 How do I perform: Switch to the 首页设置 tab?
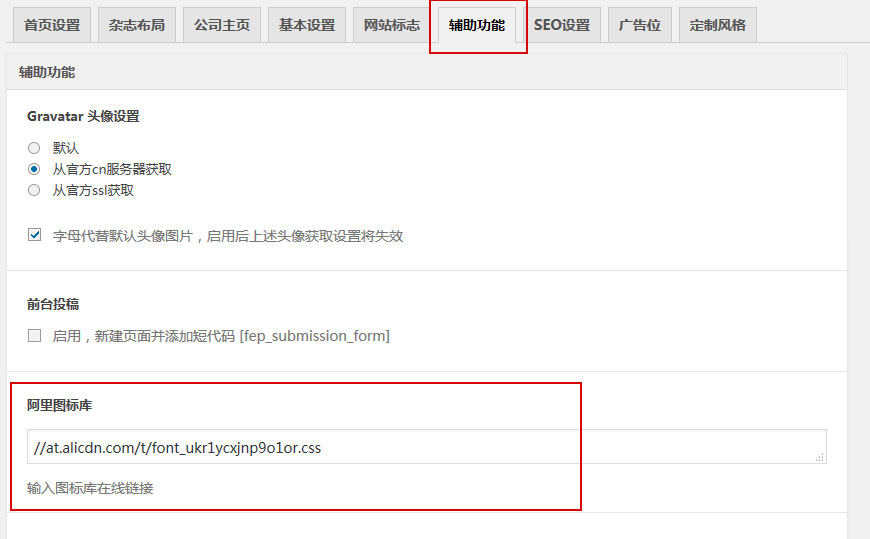[52, 25]
